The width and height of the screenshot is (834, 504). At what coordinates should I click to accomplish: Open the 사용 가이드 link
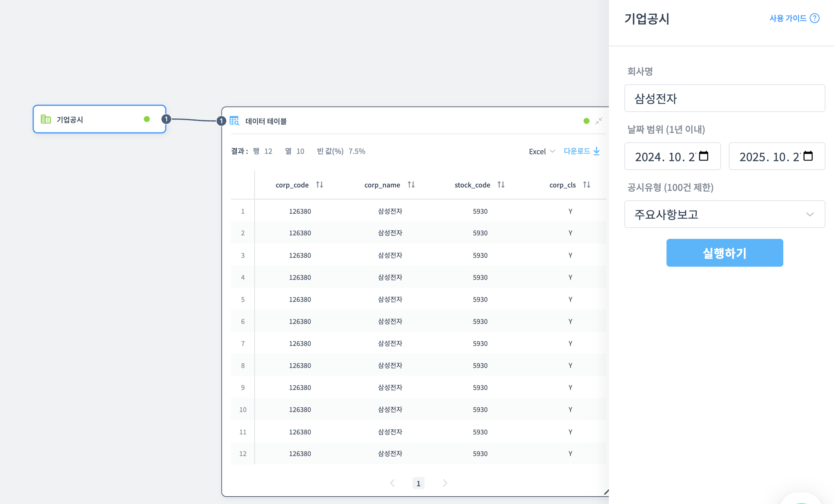[x=788, y=18]
